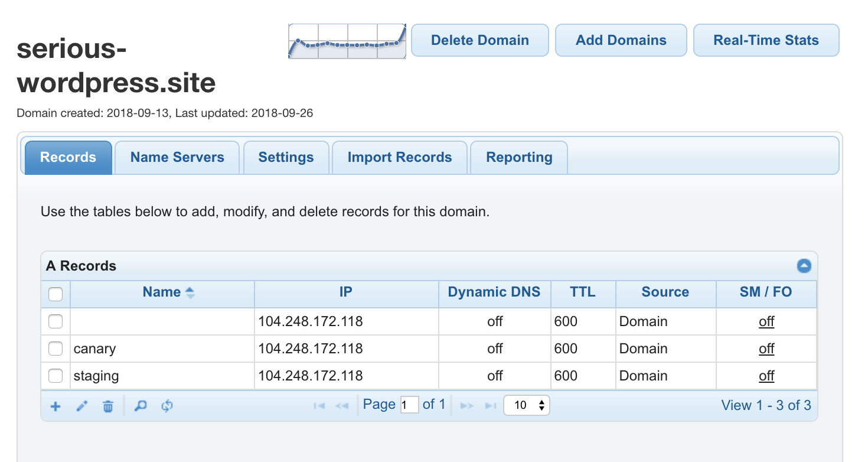Viewport: 868px width, 462px height.
Task: Open record search with magnifier icon
Action: click(141, 406)
